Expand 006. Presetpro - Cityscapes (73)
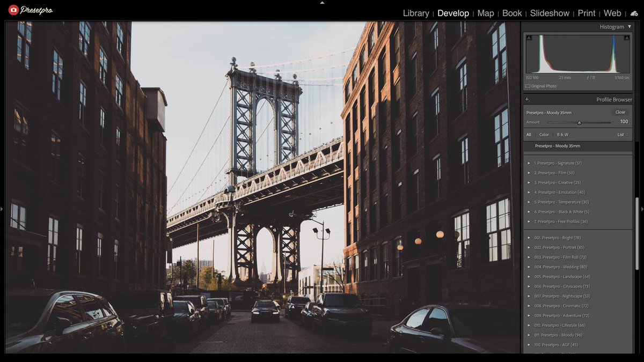Viewport: 644px width, 362px height. point(529,286)
